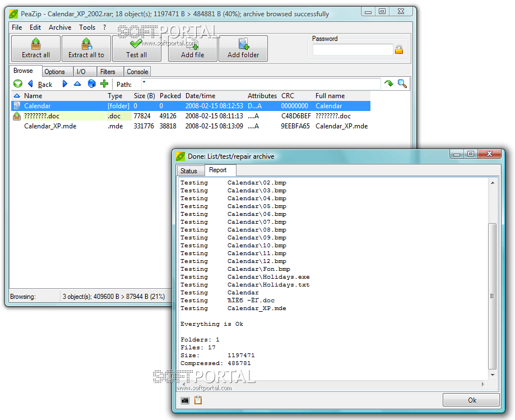
Task: Click the 'Compressed: 485781' report line
Action: click(x=215, y=363)
